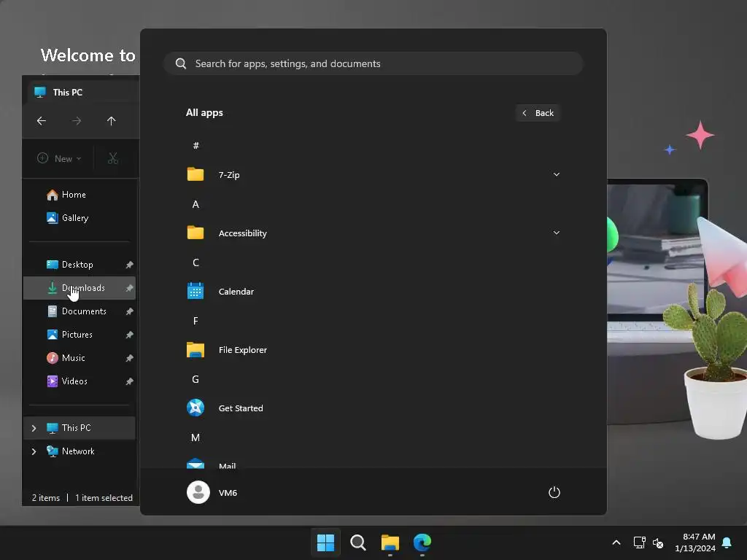Click the pin icon next to Pictures

click(129, 335)
